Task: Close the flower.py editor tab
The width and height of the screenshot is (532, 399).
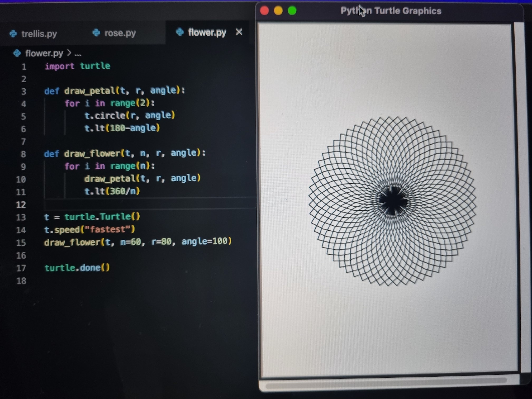Action: [239, 32]
